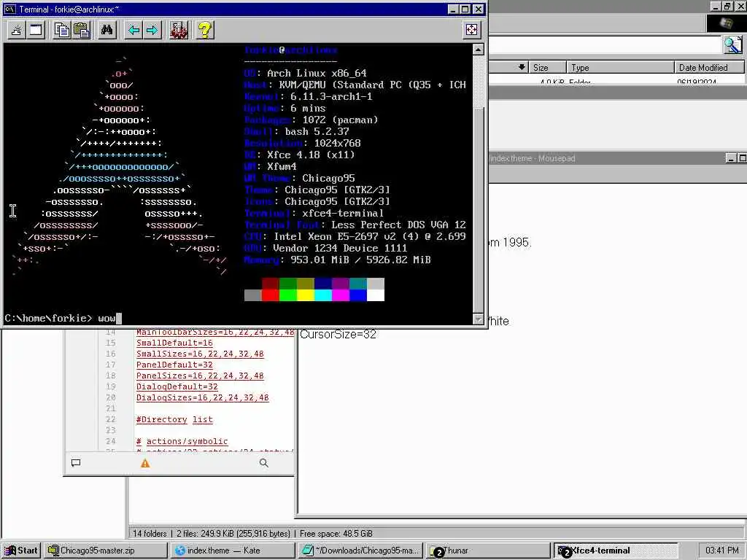Open a new terminal window
This screenshot has width=747, height=560.
(36, 30)
